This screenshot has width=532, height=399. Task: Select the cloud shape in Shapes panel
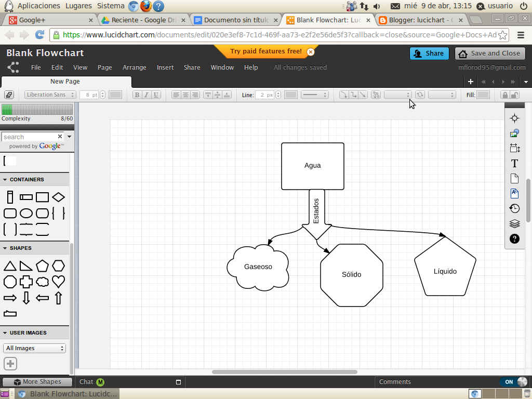(43, 282)
